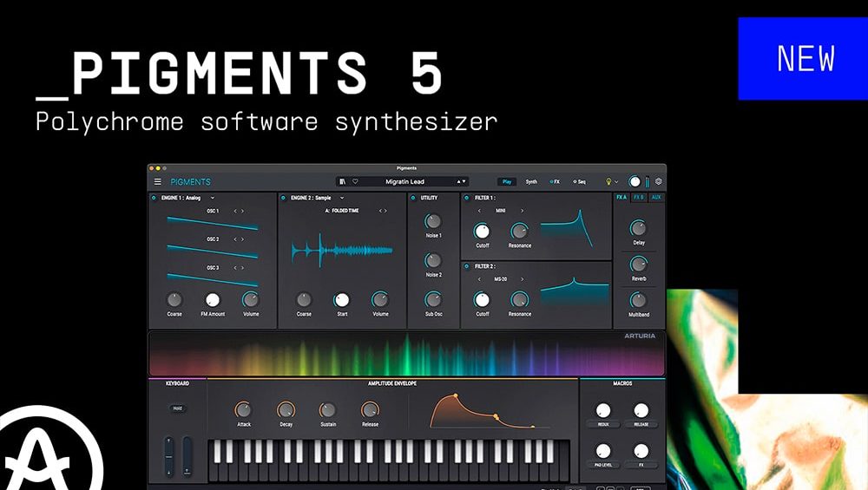Select next OSC 3 waveform
Screen dimensions: 868x490
pos(242,268)
